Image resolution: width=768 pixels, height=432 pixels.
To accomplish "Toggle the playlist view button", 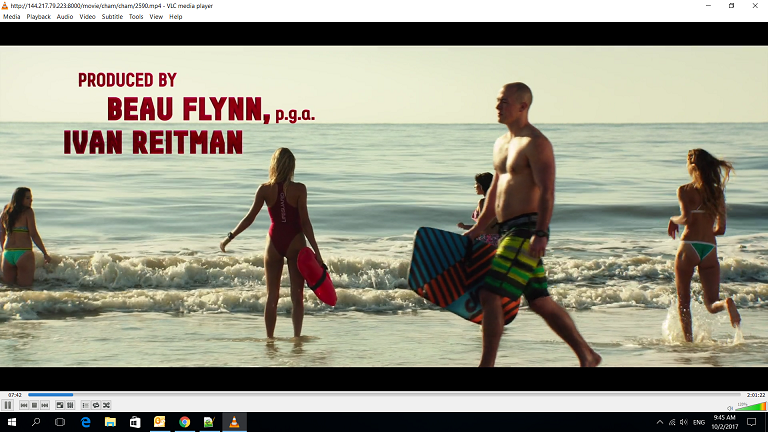I will tap(85, 405).
